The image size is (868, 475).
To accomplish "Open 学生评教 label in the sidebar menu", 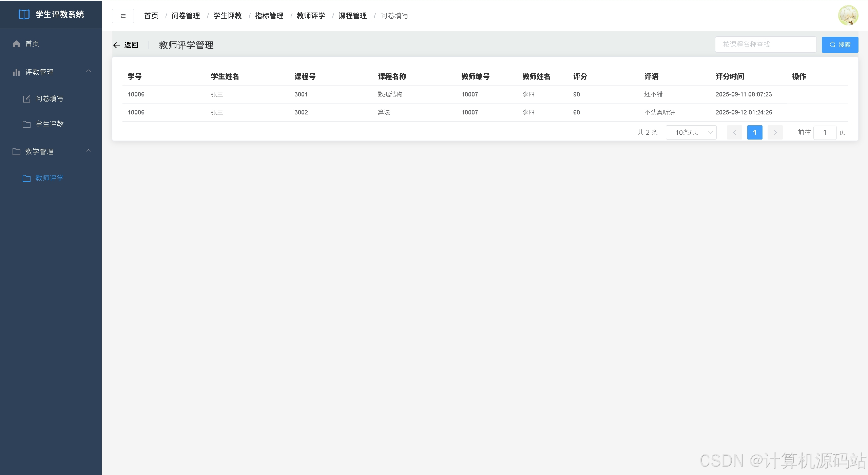I will click(50, 124).
